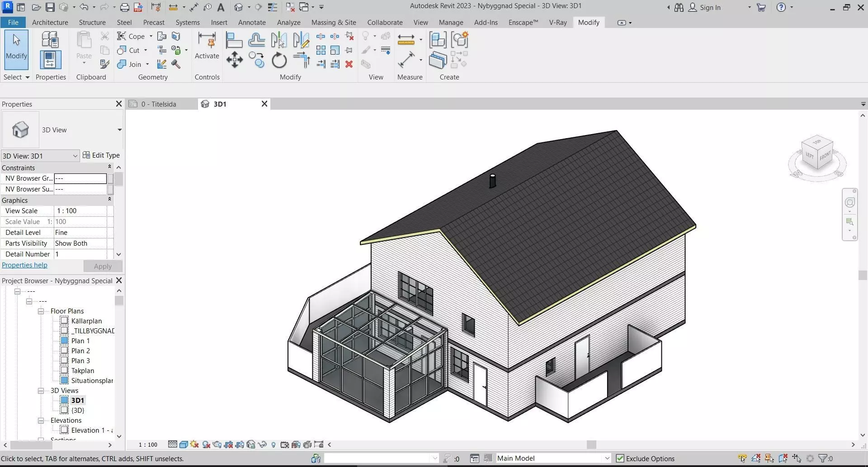Open the Select panel dropdown
The image size is (868, 467).
point(16,77)
